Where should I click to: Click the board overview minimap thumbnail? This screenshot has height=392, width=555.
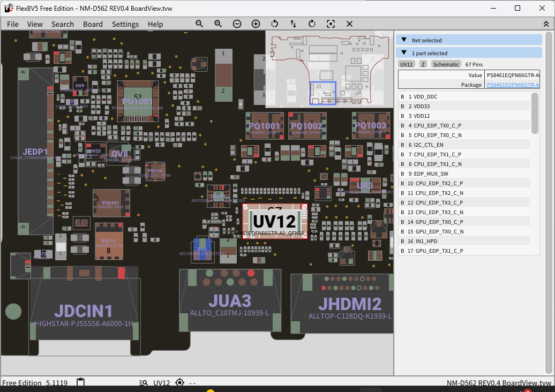[x=329, y=69]
